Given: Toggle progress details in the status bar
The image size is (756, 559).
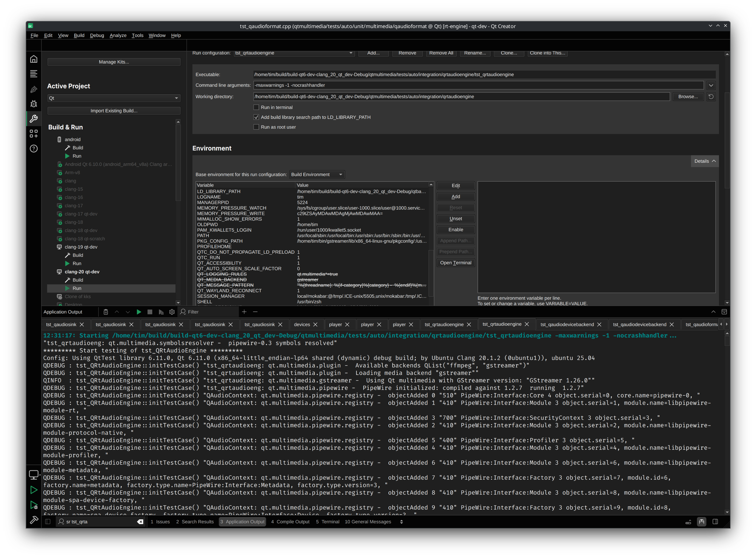Looking at the screenshot, I should click(x=688, y=522).
